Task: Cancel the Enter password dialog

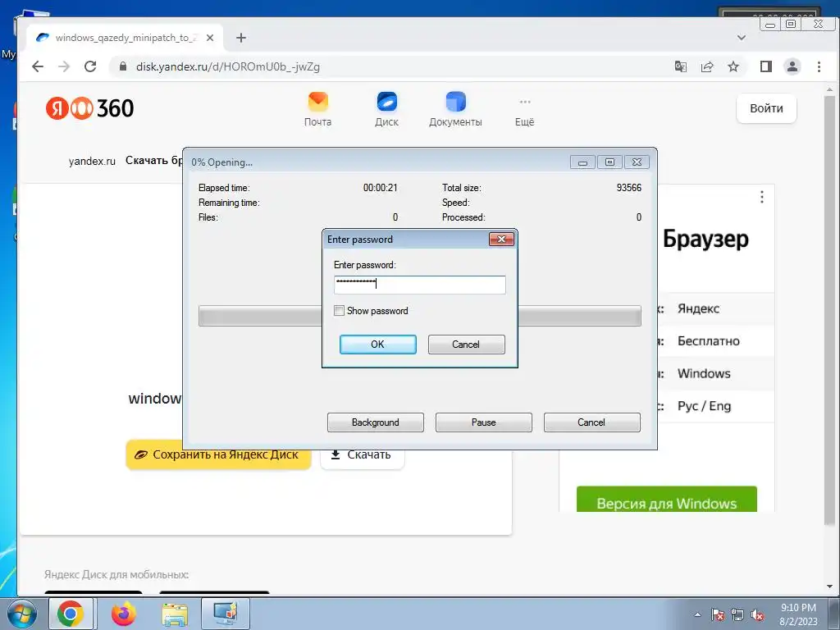Action: point(466,345)
